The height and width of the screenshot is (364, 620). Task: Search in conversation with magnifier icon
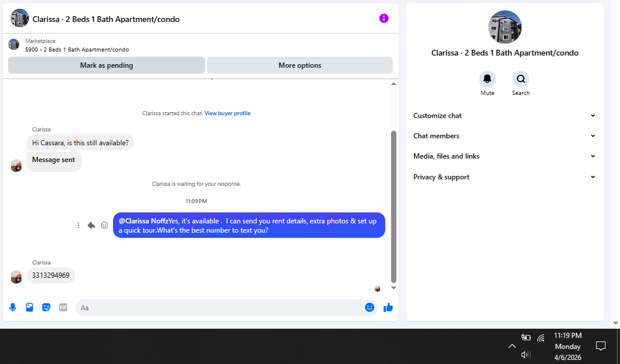pyautogui.click(x=521, y=79)
